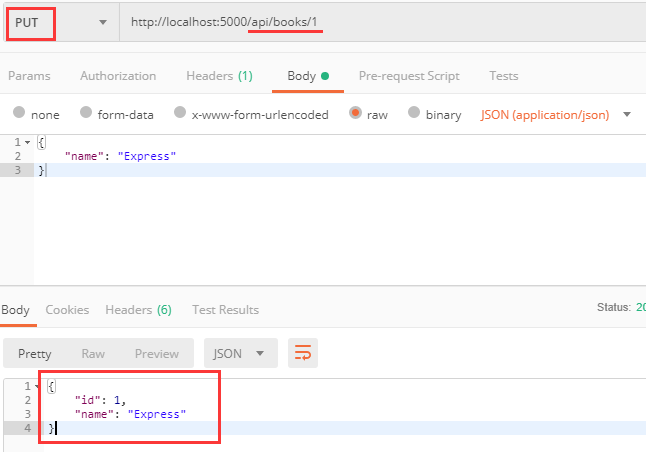646x452 pixels.
Task: Select the none body type radio
Action: click(x=19, y=112)
